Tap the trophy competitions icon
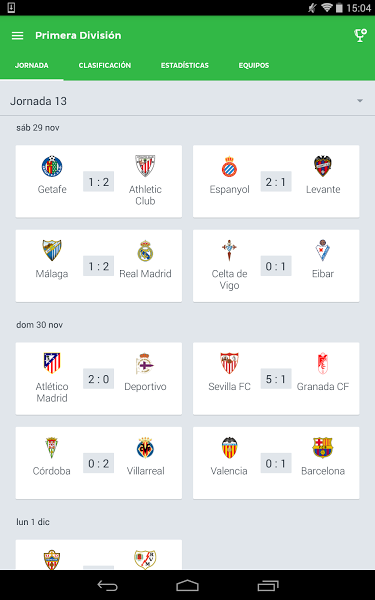 (360, 36)
